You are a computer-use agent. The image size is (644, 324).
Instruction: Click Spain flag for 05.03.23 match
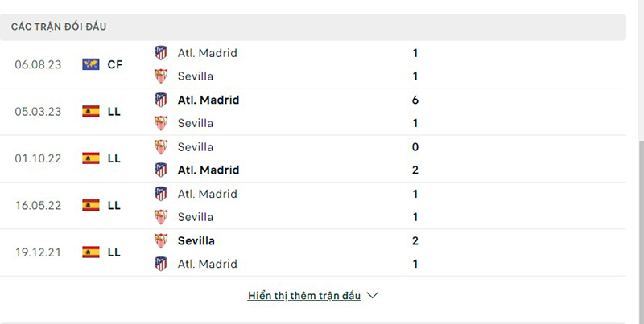90,112
